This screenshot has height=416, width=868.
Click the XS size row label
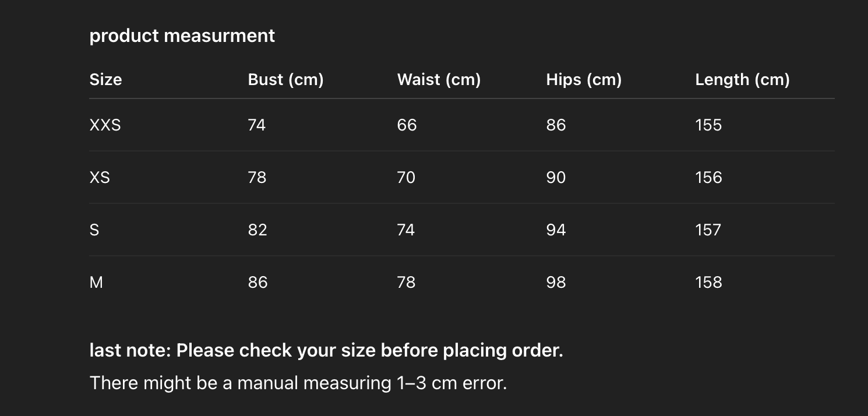tap(100, 178)
